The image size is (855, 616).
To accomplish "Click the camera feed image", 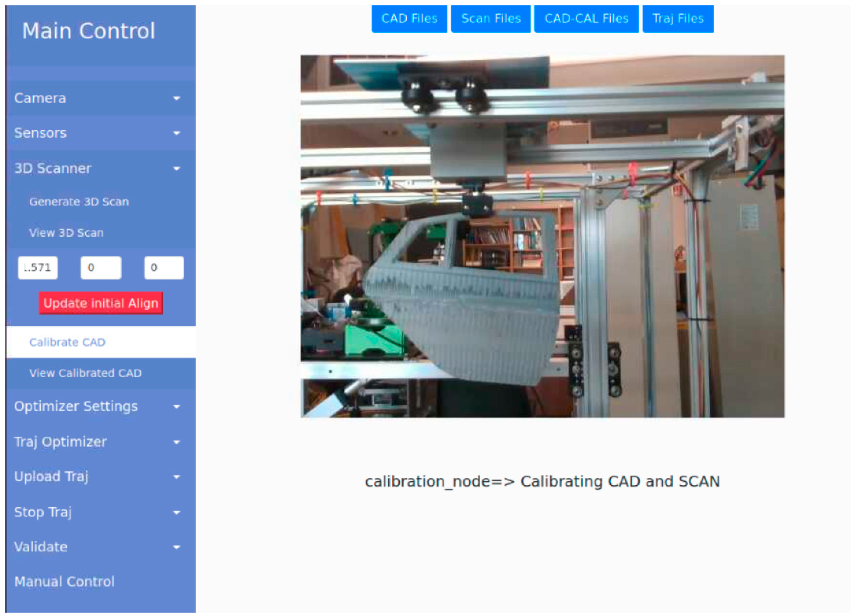I will point(542,236).
